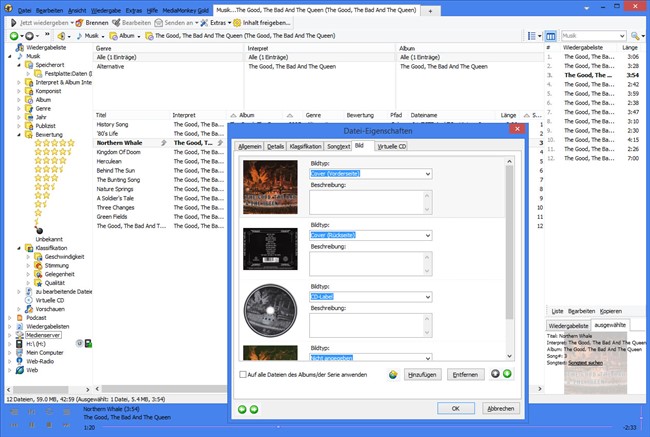Open the MediaMonkey Gold menu
The image size is (650, 437).
[x=185, y=10]
